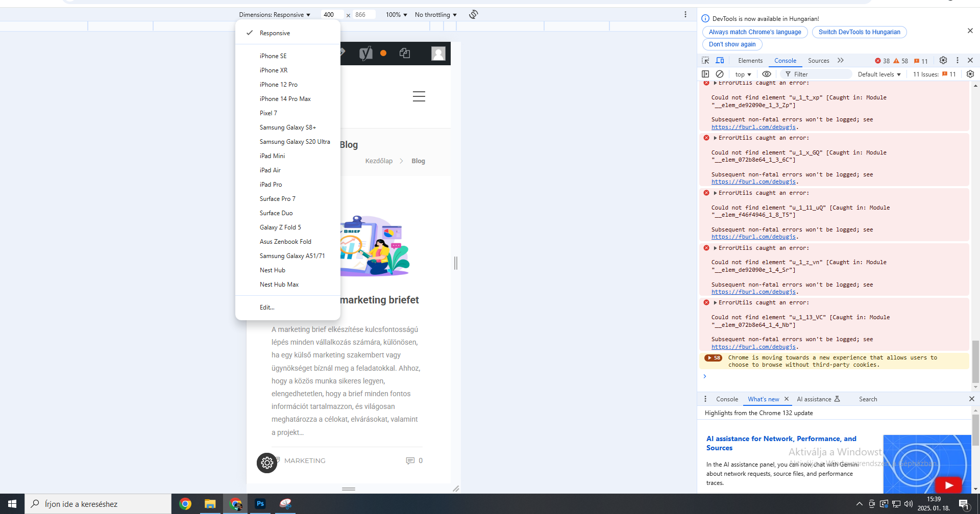
Task: Open the drawer three-dot menu
Action: point(705,399)
